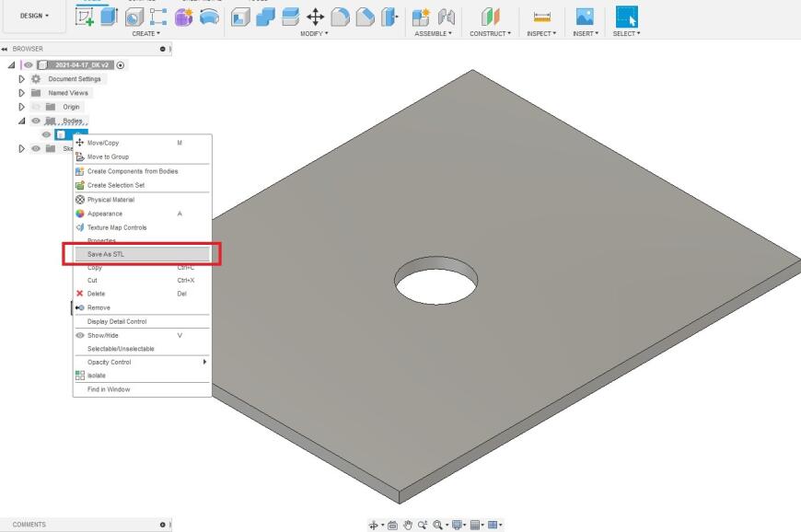The height and width of the screenshot is (532, 801).
Task: Choose Texture Map Controls entry
Action: (x=142, y=227)
